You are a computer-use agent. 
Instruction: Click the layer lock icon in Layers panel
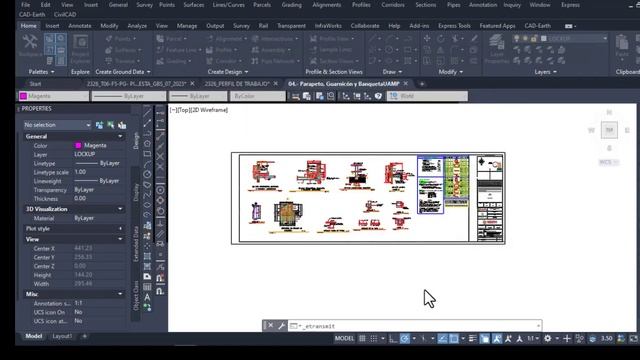coord(533,38)
